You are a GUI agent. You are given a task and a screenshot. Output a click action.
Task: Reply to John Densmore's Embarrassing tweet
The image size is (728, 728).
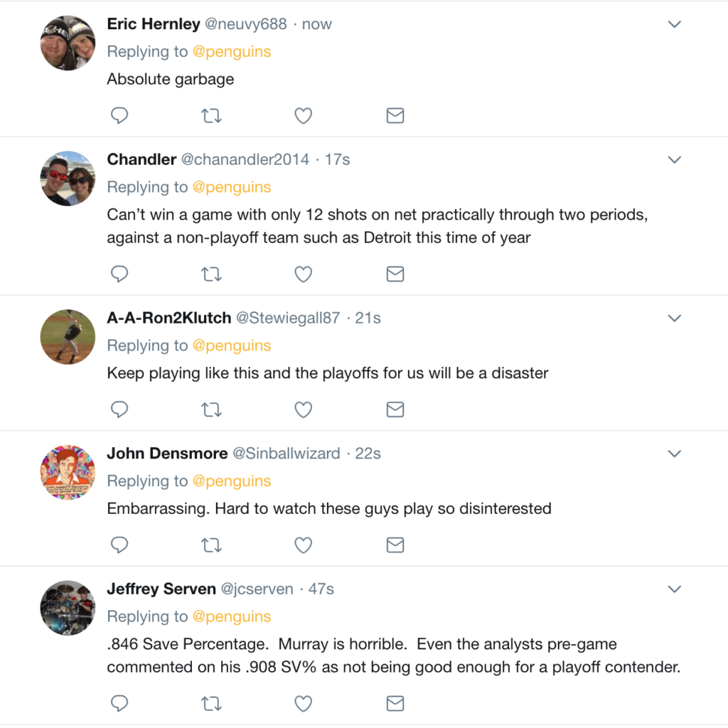[x=120, y=545]
